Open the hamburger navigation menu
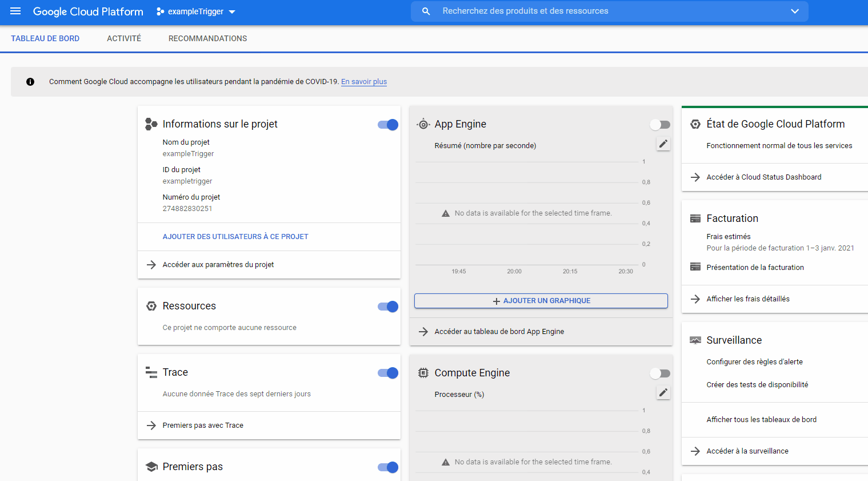868x481 pixels. click(15, 11)
